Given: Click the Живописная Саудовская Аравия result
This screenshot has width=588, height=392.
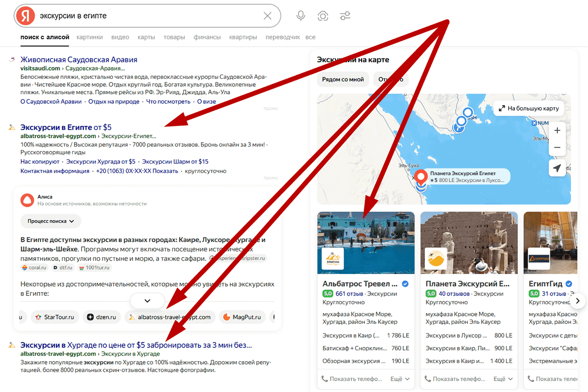Looking at the screenshot, I should (x=78, y=59).
